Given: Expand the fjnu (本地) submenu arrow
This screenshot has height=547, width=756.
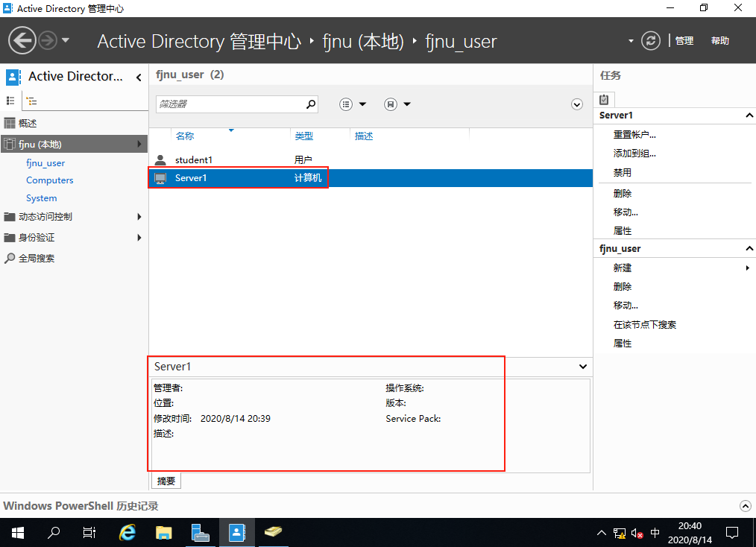Looking at the screenshot, I should click(139, 144).
